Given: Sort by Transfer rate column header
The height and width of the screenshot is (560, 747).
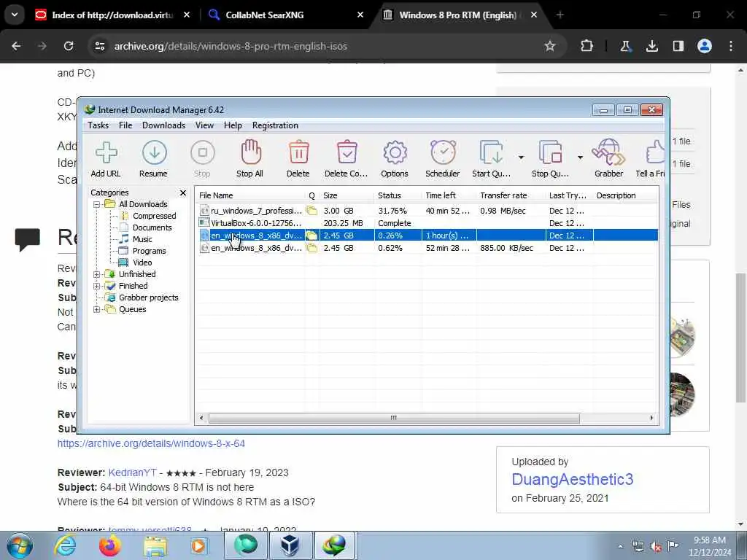Looking at the screenshot, I should (x=511, y=195).
